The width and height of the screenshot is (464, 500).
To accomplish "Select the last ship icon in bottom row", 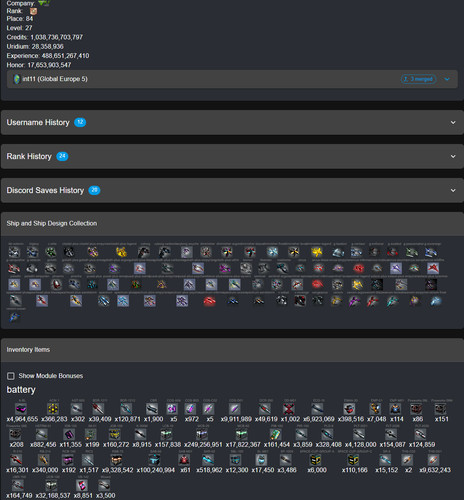I will 14,317.
